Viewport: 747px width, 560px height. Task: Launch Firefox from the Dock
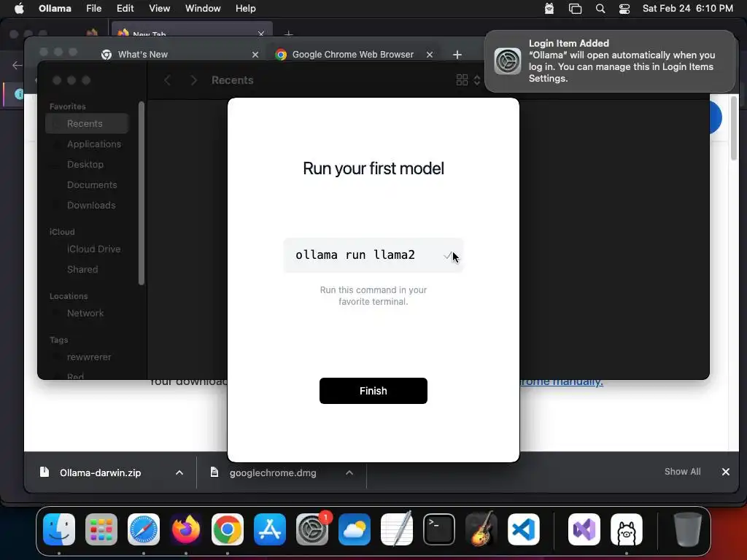[x=185, y=529]
